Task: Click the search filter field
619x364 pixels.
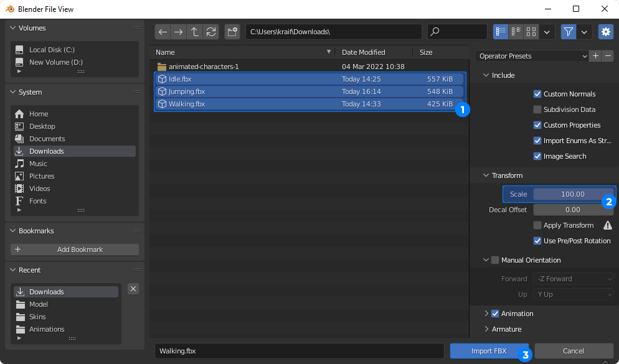Action: coord(457,32)
